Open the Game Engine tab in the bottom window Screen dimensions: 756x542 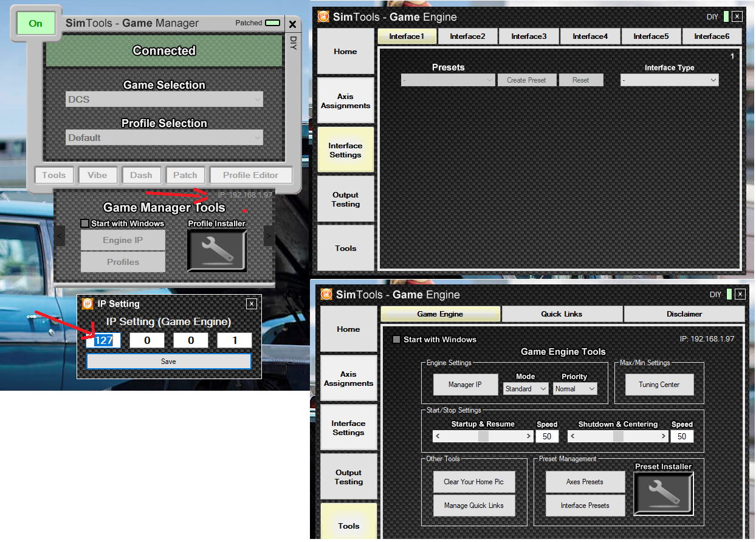click(441, 314)
